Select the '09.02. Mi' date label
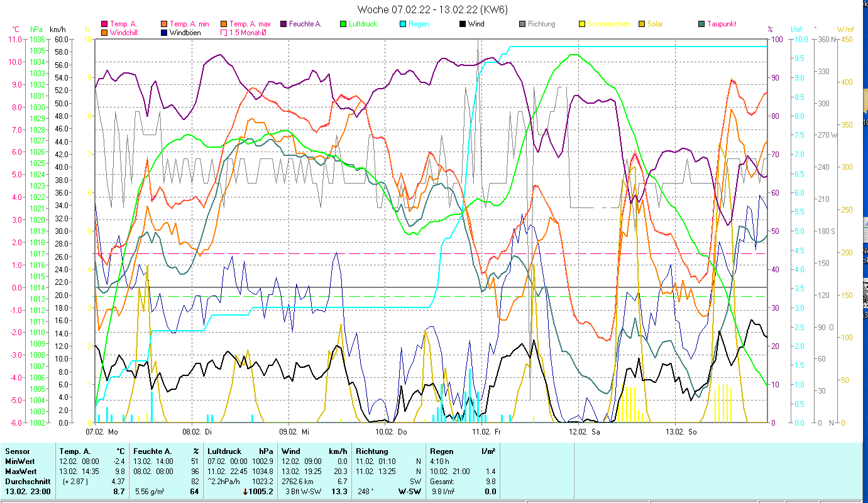Image resolution: width=868 pixels, height=503 pixels. [294, 432]
